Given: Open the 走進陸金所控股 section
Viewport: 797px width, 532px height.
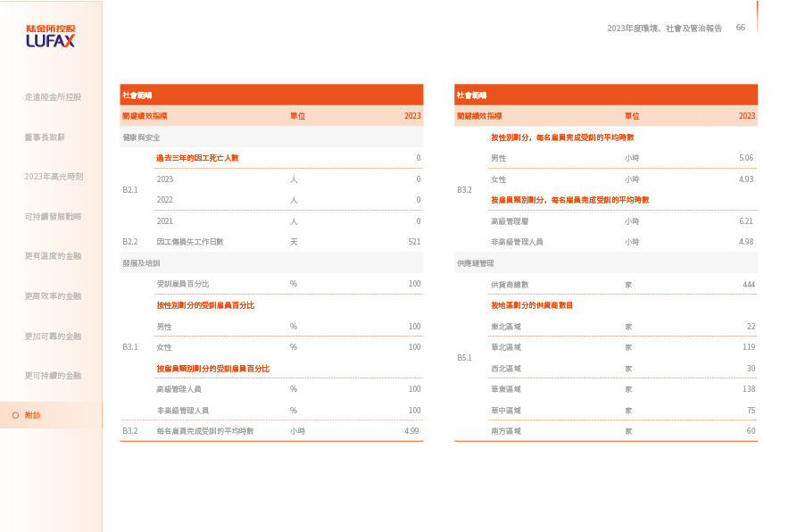Looking at the screenshot, I should [x=53, y=96].
